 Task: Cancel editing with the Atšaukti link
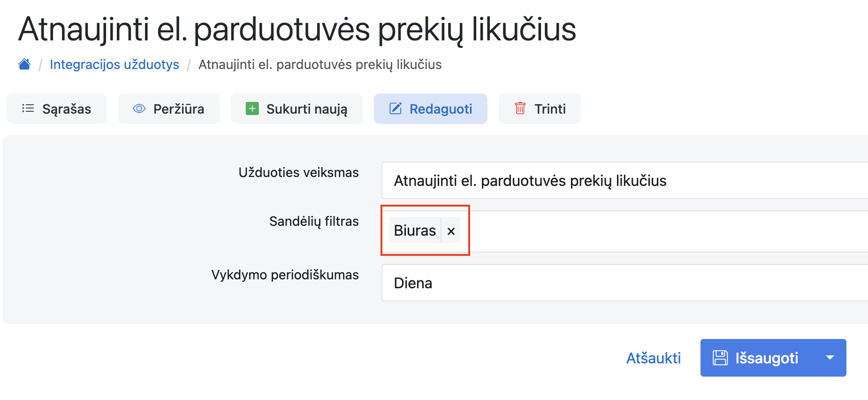653,358
